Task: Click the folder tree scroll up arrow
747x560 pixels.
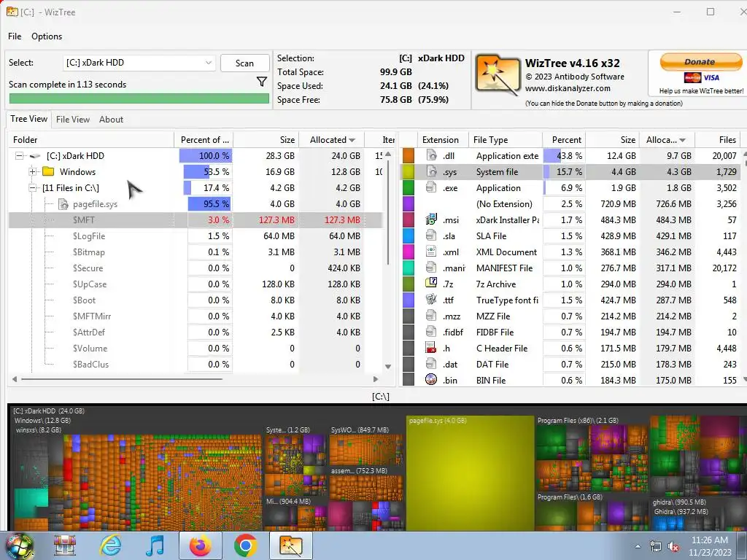Action: click(388, 154)
